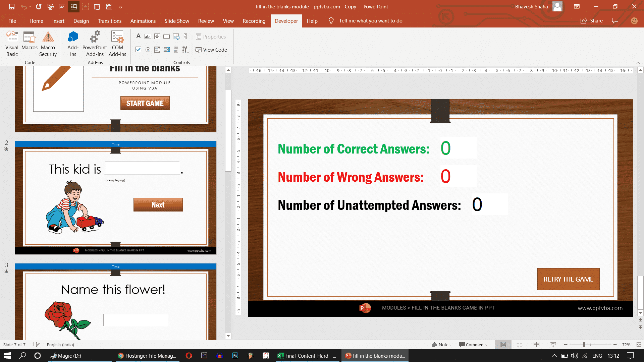The height and width of the screenshot is (362, 644).
Task: Open the Quick Access Toolbar customization dropdown
Action: [120, 7]
